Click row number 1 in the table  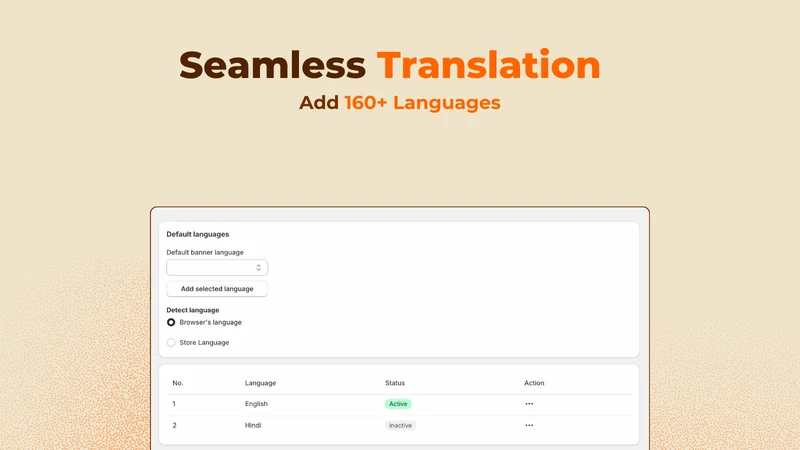coord(174,404)
